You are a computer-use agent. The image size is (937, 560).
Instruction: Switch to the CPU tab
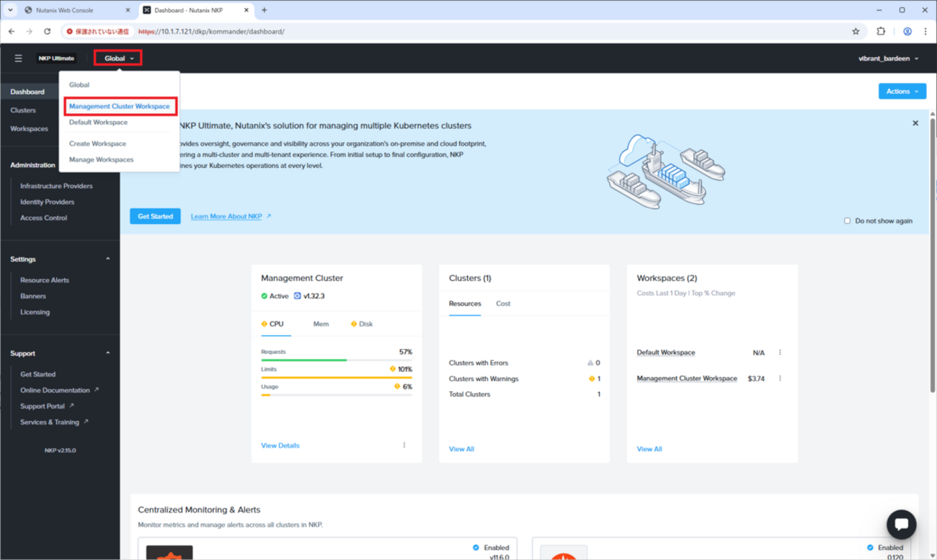[276, 324]
